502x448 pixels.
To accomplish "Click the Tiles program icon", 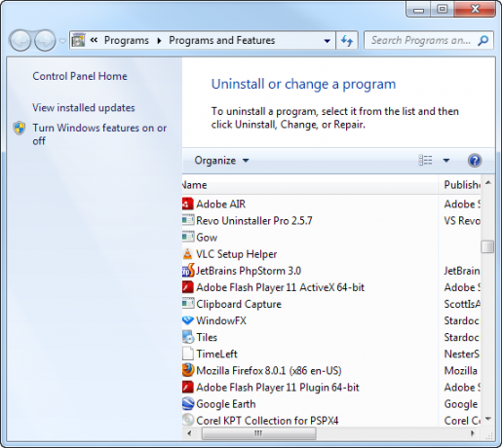I will (x=188, y=337).
